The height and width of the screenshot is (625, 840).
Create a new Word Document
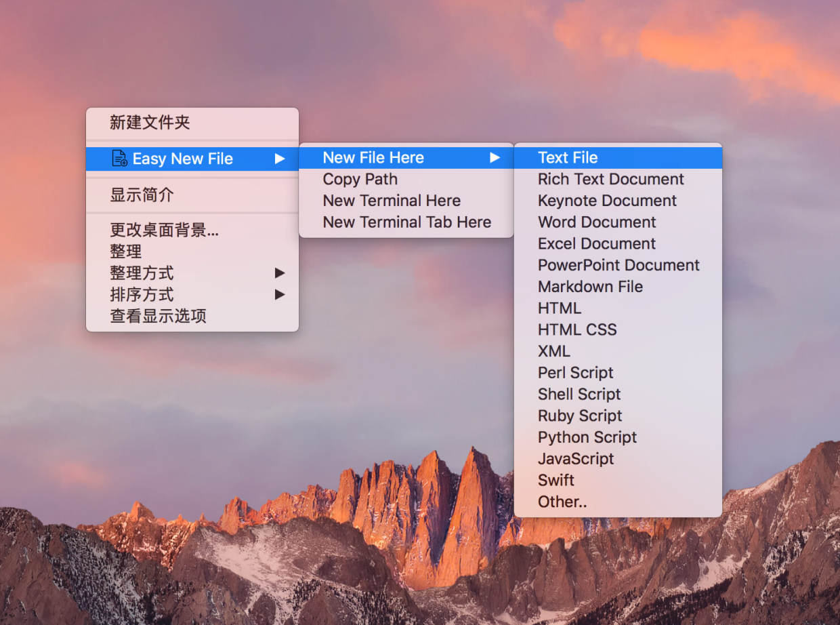pos(618,222)
